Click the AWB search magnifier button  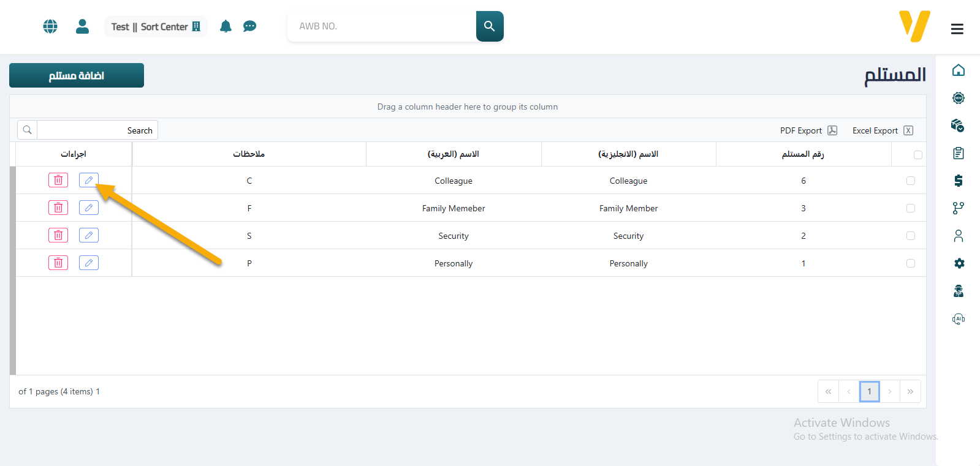click(489, 26)
